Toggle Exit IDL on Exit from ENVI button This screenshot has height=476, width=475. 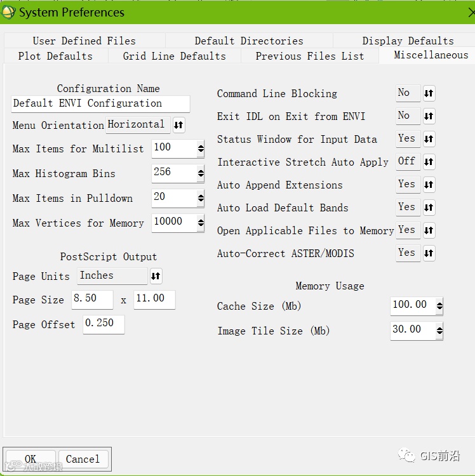point(429,116)
